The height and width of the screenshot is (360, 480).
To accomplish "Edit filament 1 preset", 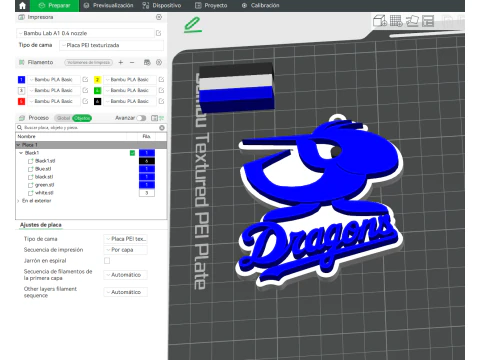I will [85, 80].
